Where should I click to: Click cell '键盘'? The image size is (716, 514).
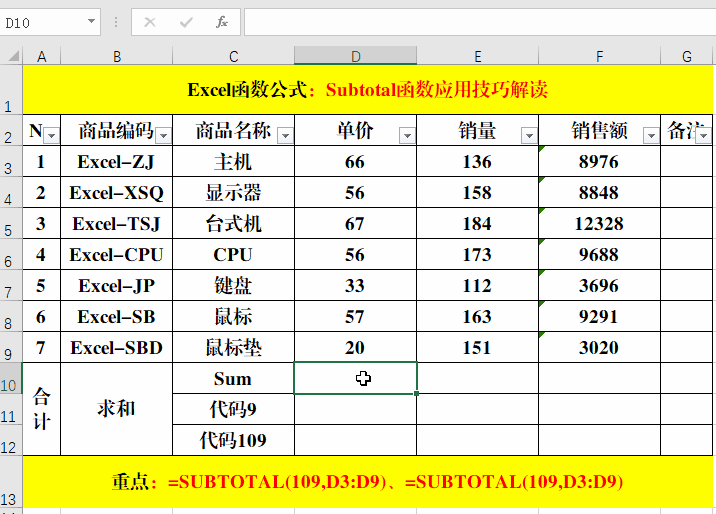(x=233, y=286)
